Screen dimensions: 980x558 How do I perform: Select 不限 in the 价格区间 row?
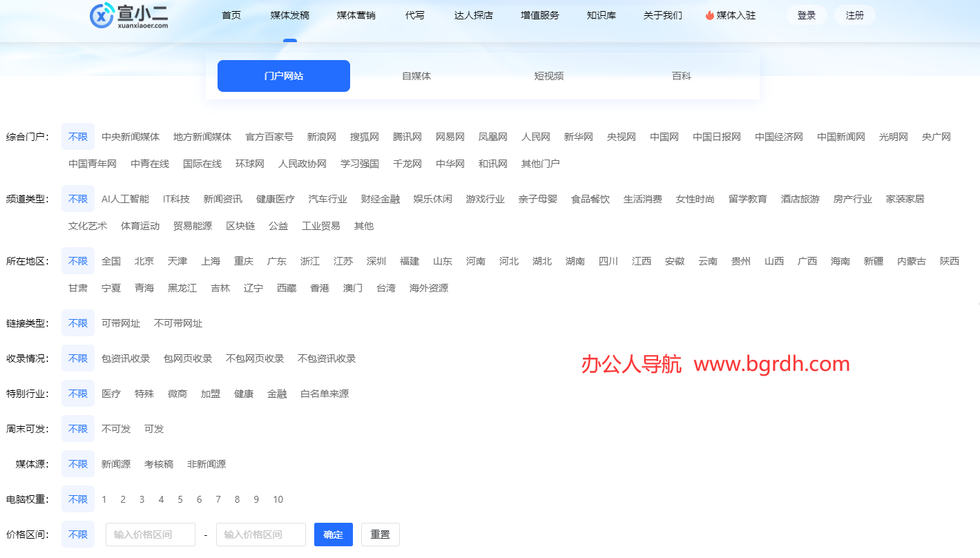point(78,535)
